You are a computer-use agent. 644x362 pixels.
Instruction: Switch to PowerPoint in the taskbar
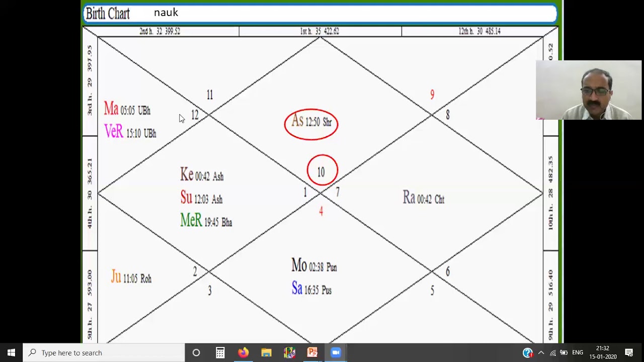312,352
